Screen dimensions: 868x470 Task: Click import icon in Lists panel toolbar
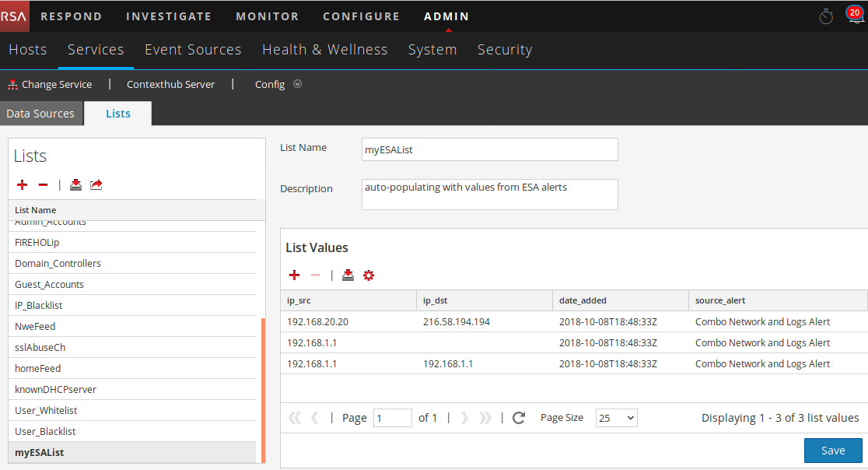click(75, 185)
